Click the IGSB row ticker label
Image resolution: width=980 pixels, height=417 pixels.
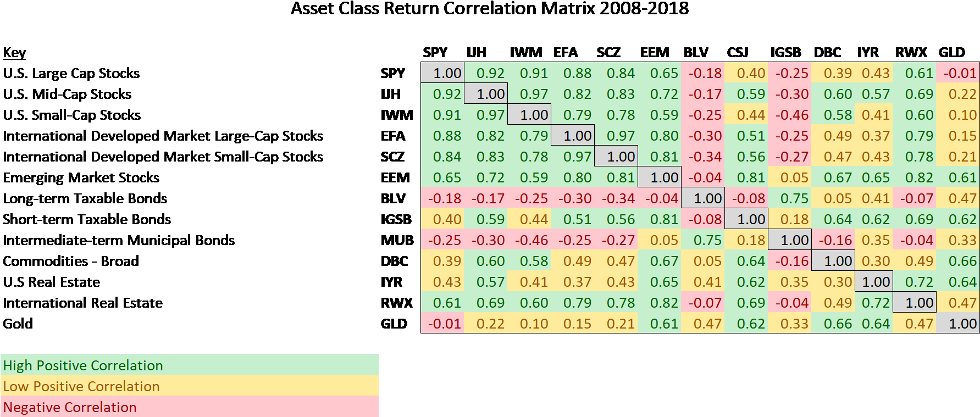coord(396,219)
